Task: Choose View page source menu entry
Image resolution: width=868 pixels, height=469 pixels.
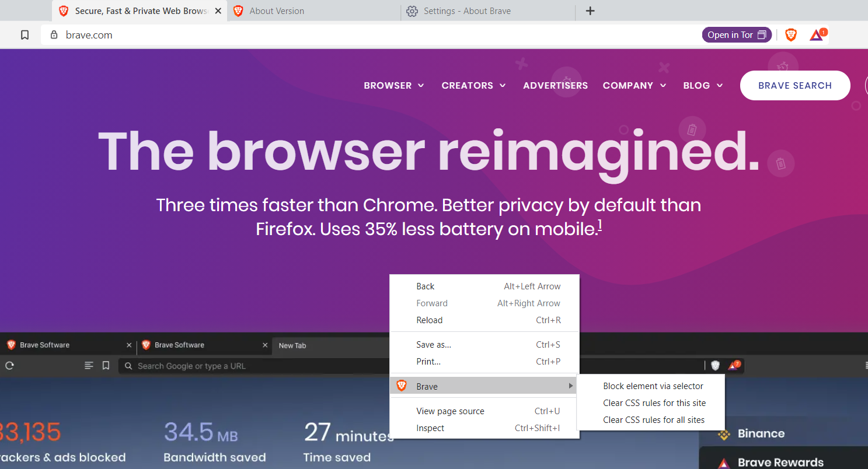Action: pyautogui.click(x=484, y=411)
